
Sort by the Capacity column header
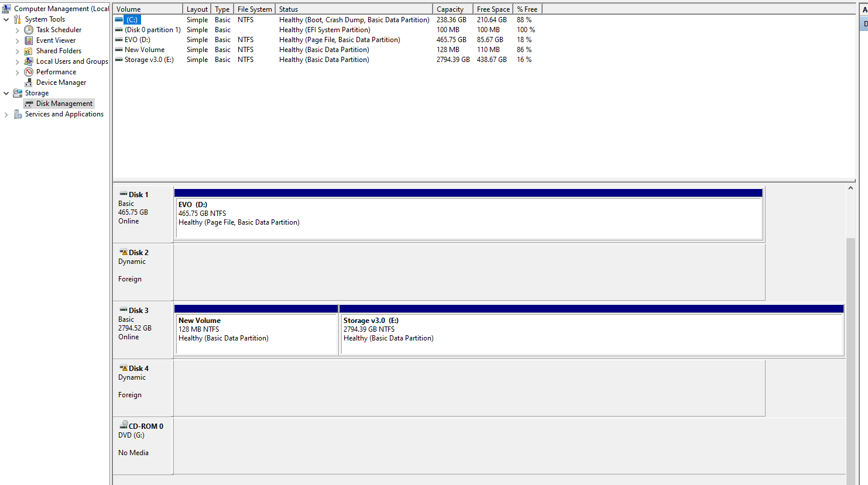(453, 9)
